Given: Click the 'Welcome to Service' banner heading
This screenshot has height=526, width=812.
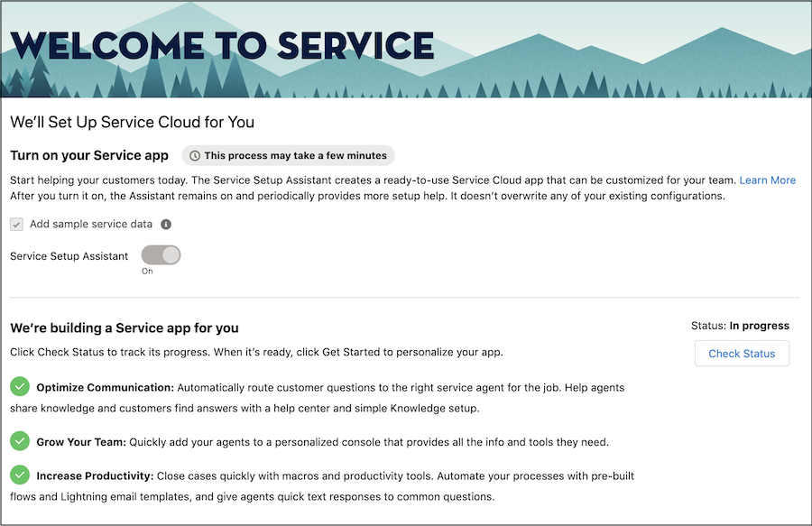Looking at the screenshot, I should pos(222,45).
